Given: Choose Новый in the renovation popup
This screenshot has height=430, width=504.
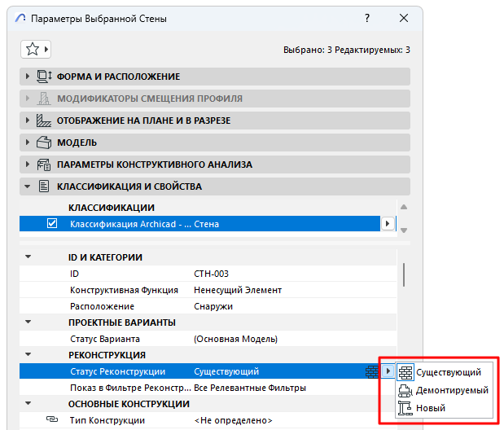Looking at the screenshot, I should (445, 408).
